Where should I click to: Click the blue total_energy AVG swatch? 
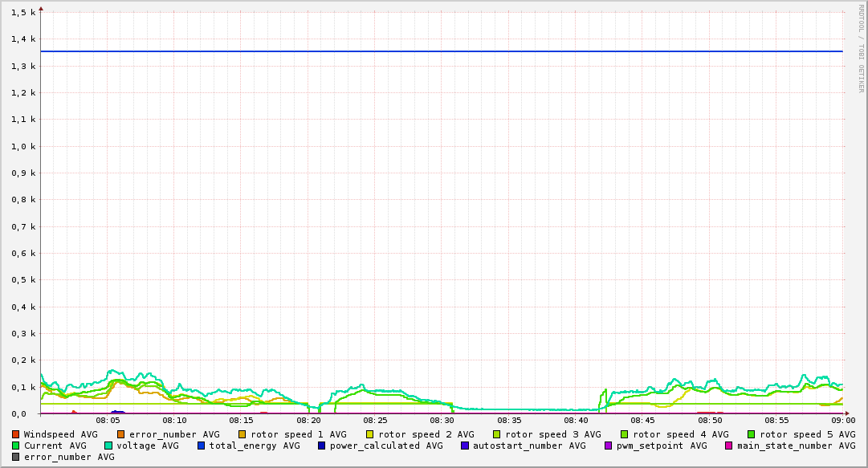202,446
